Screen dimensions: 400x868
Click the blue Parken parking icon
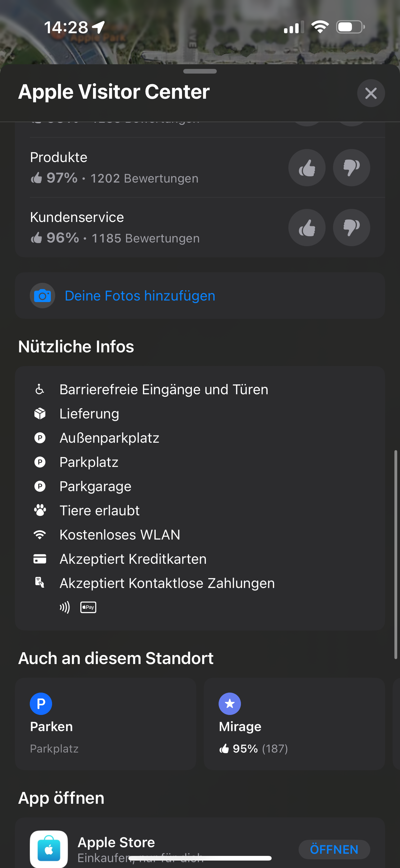tap(41, 703)
